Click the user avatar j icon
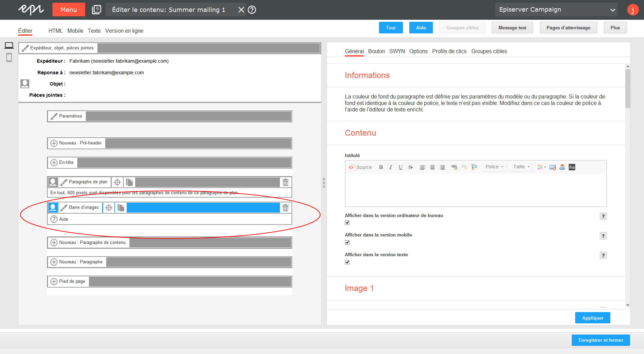The width and height of the screenshot is (644, 354). point(633,10)
